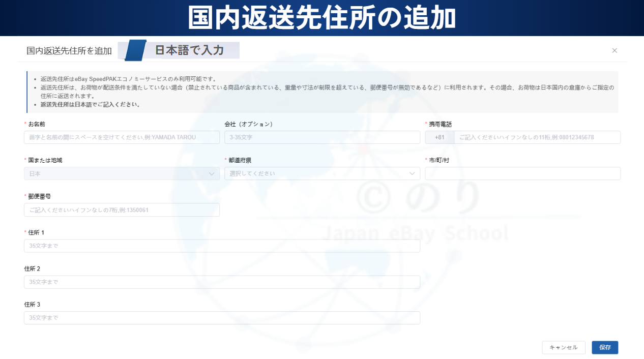This screenshot has height=359, width=644.
Task: Click the eBay SpeedPAK notice text
Action: (x=128, y=79)
